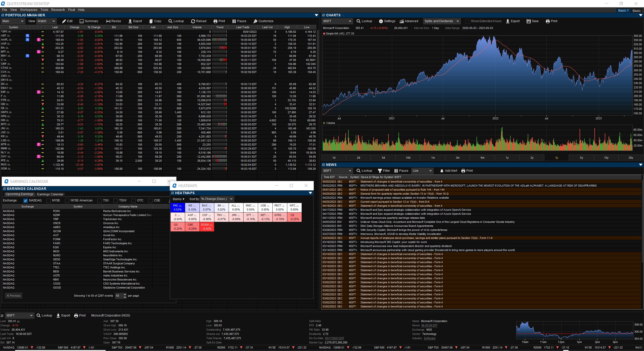
Task: Click the events per page input field
Action: coord(119,296)
